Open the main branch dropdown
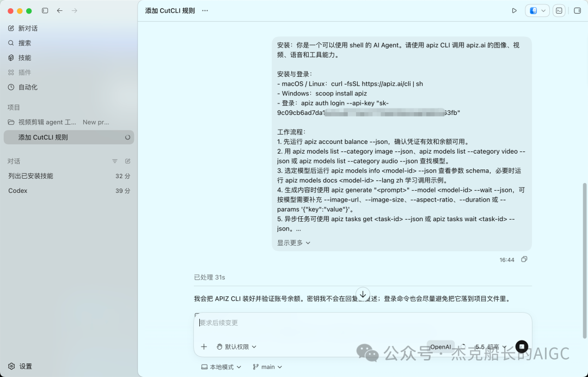588x377 pixels. point(267,367)
